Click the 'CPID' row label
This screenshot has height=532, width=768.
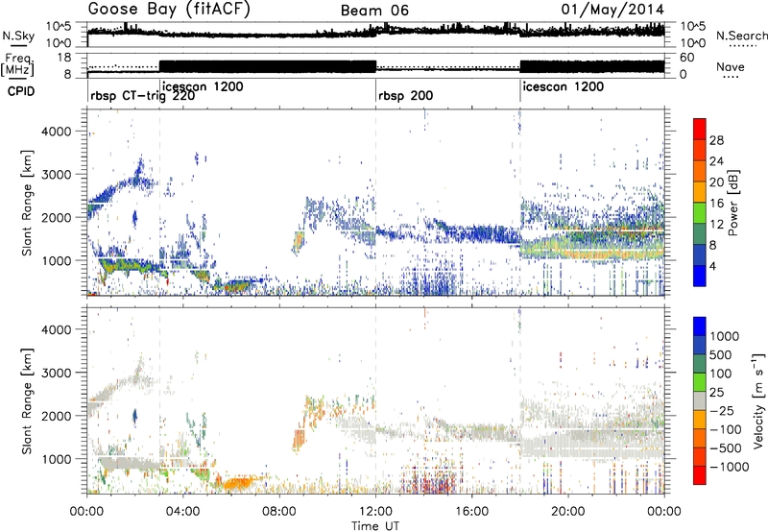[21, 91]
